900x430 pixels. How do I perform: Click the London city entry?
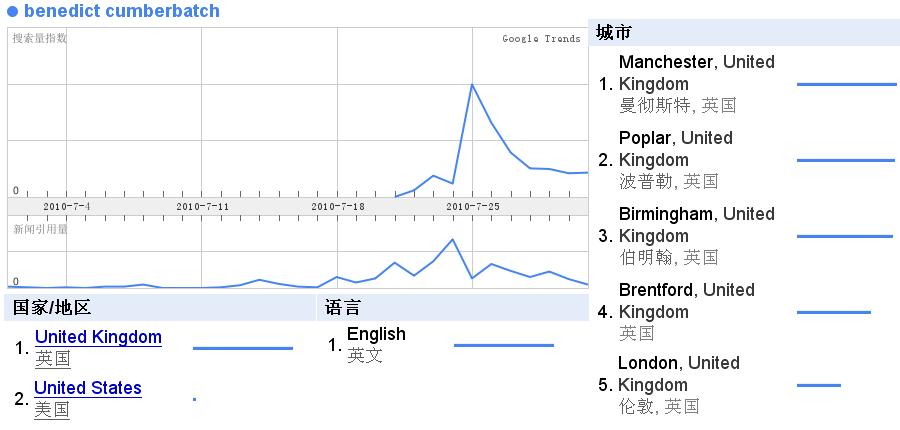pyautogui.click(x=650, y=363)
